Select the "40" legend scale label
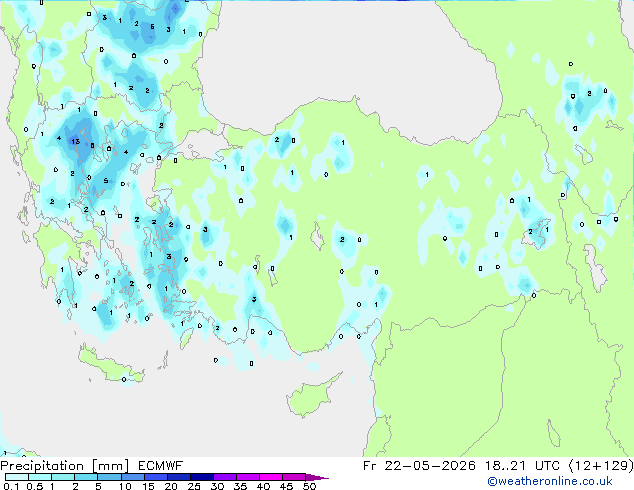Viewport: 634px width, 490px height. click(263, 486)
